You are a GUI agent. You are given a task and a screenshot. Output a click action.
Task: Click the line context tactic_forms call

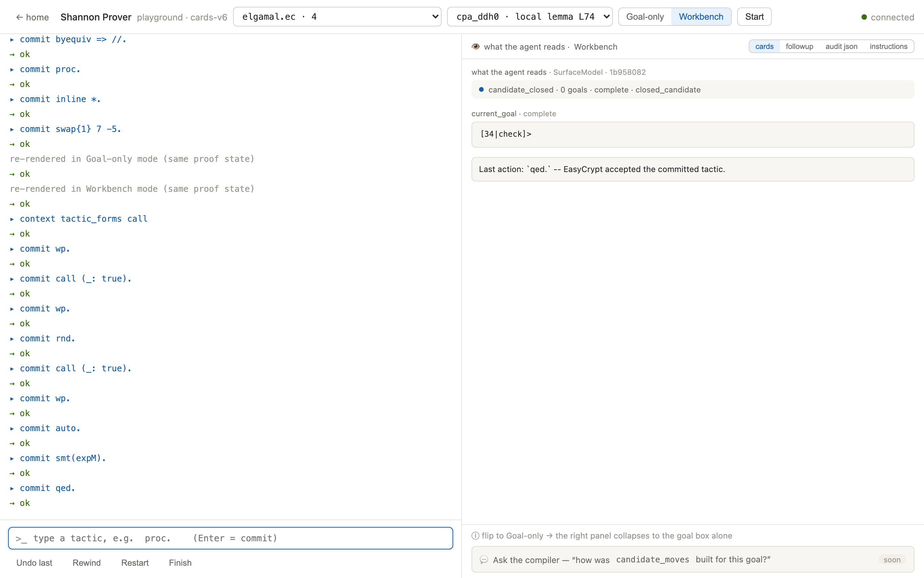[x=84, y=219]
